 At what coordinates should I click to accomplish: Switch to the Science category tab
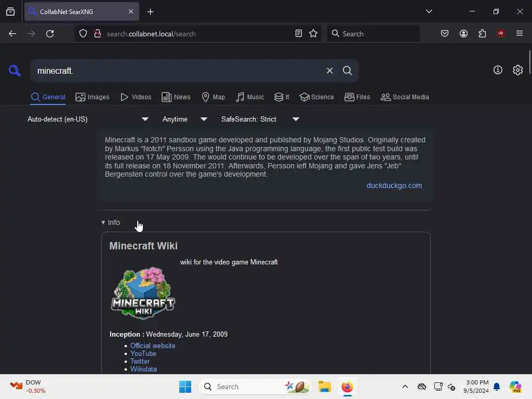tap(316, 97)
